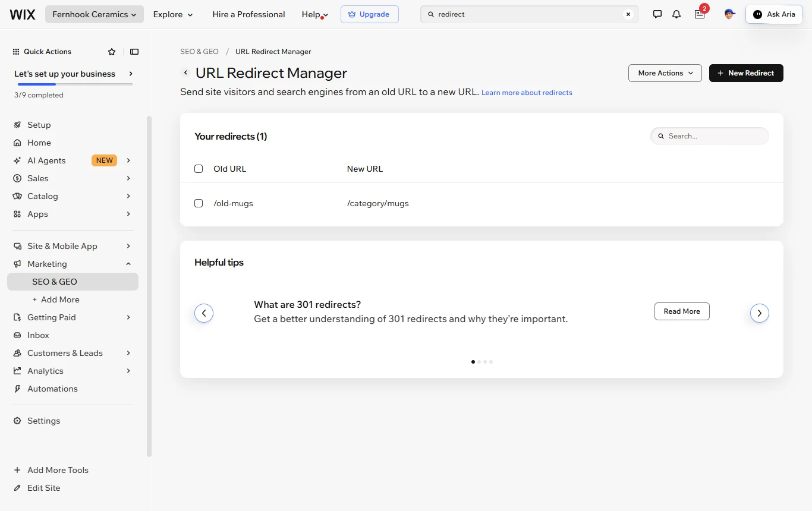
Task: Select all redirects with header checkbox
Action: [x=199, y=169]
